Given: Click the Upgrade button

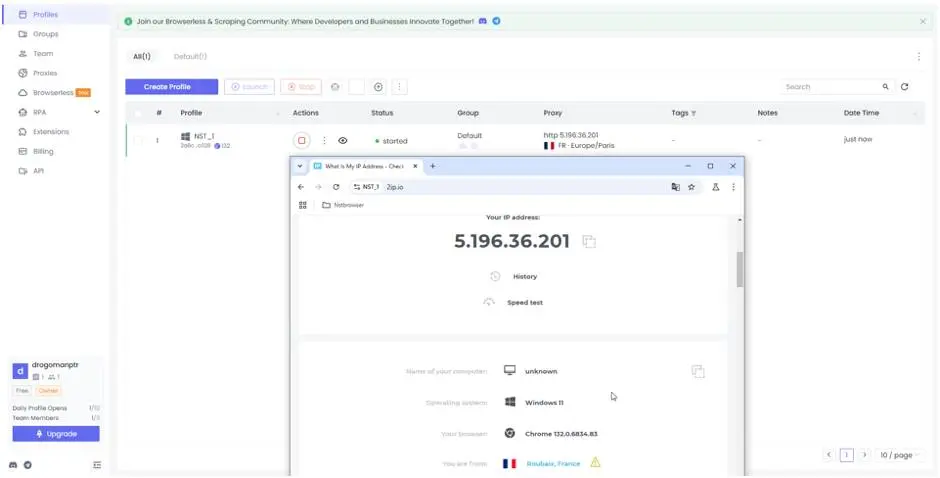Looking at the screenshot, I should (x=56, y=434).
